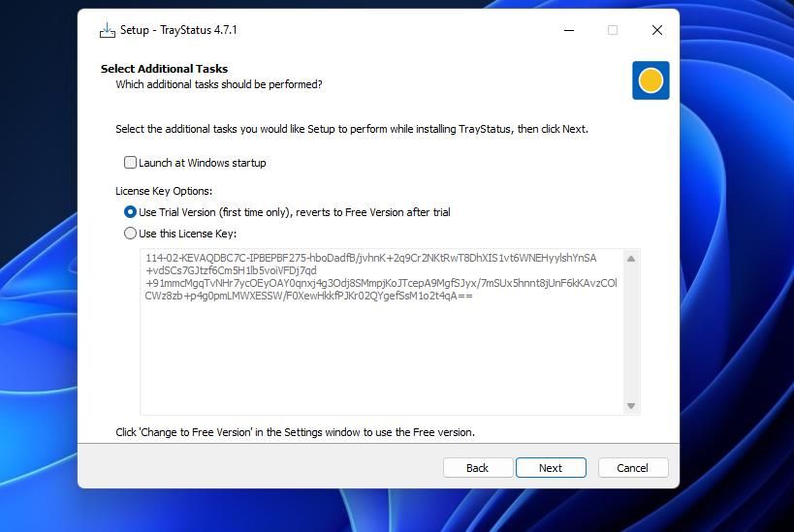Click the 'Setup - TrayStatus 4.7.1' title

pos(178,30)
